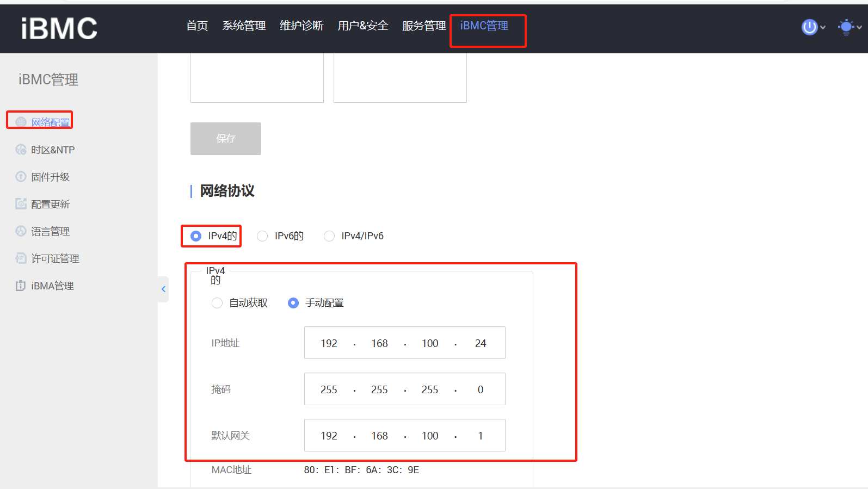Select the IPv4的 protocol radio button
Viewport: 868px width, 489px height.
(196, 236)
